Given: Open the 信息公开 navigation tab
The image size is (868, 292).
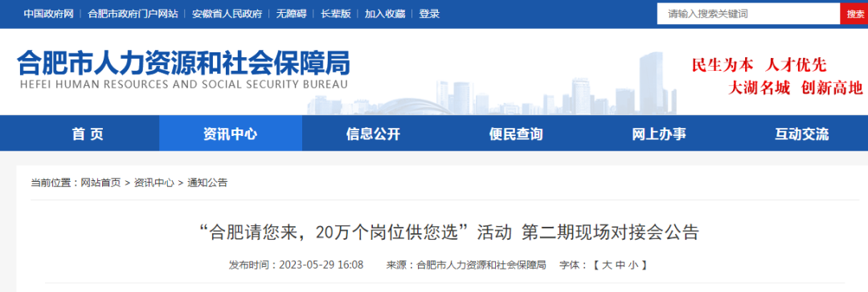Looking at the screenshot, I should (x=373, y=134).
